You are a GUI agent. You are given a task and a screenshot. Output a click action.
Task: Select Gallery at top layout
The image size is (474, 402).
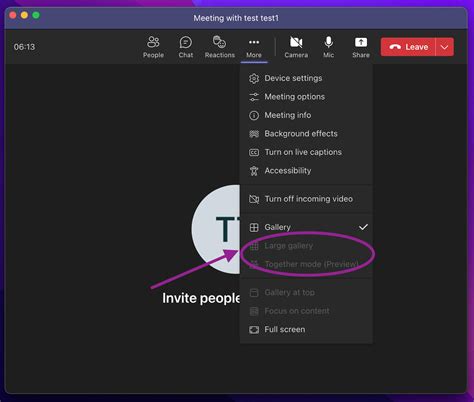[x=306, y=293]
